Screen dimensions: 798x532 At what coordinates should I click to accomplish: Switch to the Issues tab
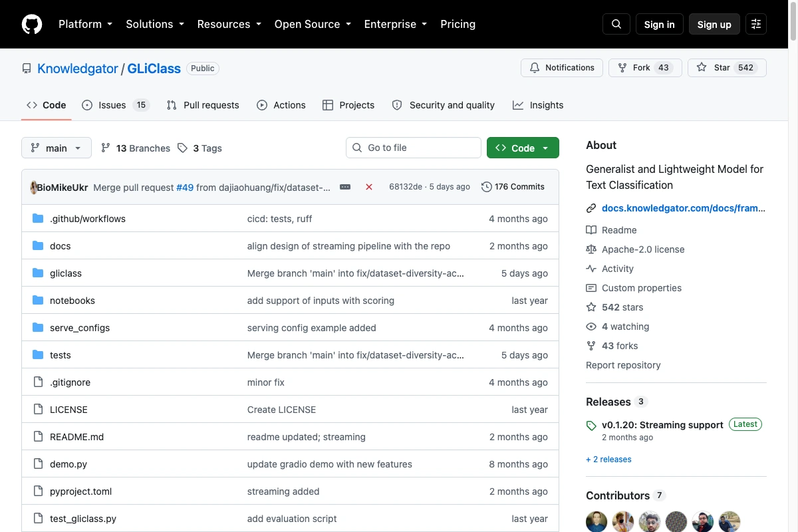116,105
